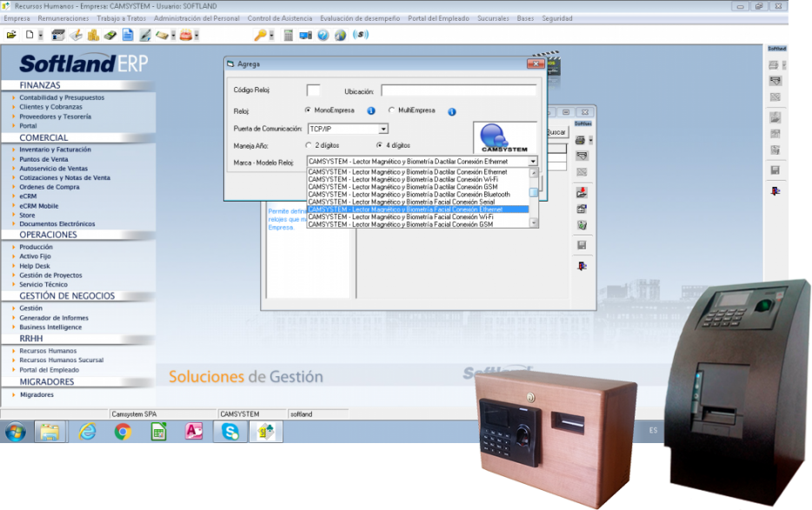Click the golden key toolbar icon
This screenshot has height=510, width=812.
(x=260, y=35)
